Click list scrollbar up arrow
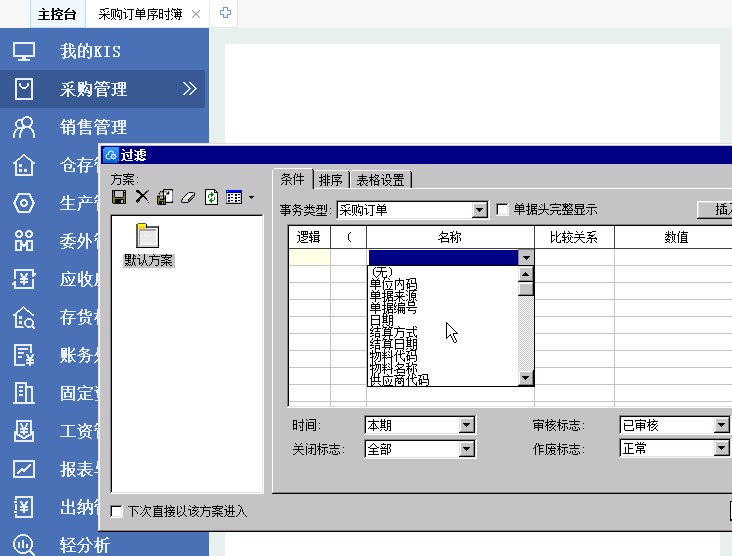Image resolution: width=732 pixels, height=556 pixels. pyautogui.click(x=526, y=274)
